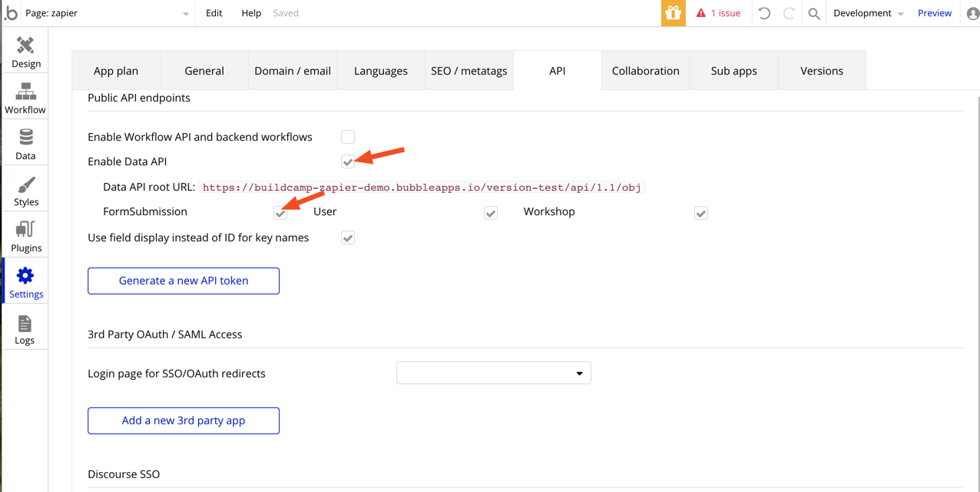Screen dimensions: 980x492
Task: Open the search magnifier in the top bar
Action: tap(813, 13)
